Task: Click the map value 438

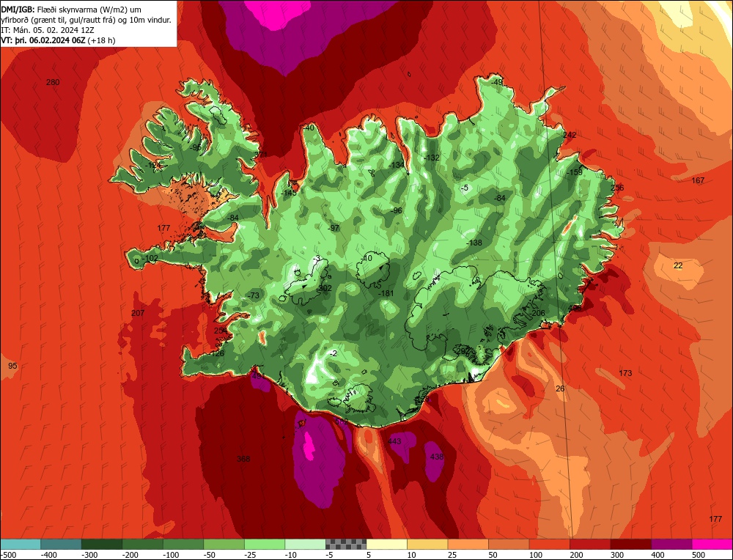Action: pos(437,457)
